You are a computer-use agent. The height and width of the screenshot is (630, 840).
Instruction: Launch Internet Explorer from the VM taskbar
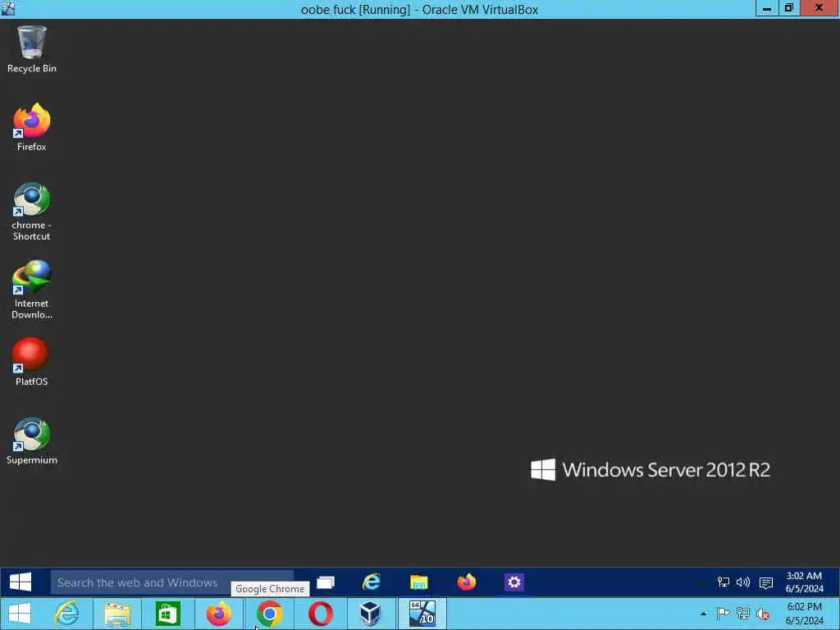point(372,582)
